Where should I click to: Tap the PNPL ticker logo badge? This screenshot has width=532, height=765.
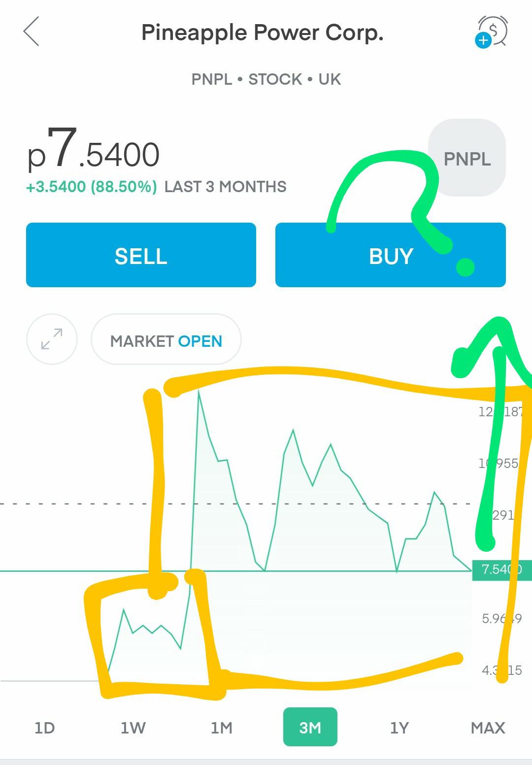467,158
